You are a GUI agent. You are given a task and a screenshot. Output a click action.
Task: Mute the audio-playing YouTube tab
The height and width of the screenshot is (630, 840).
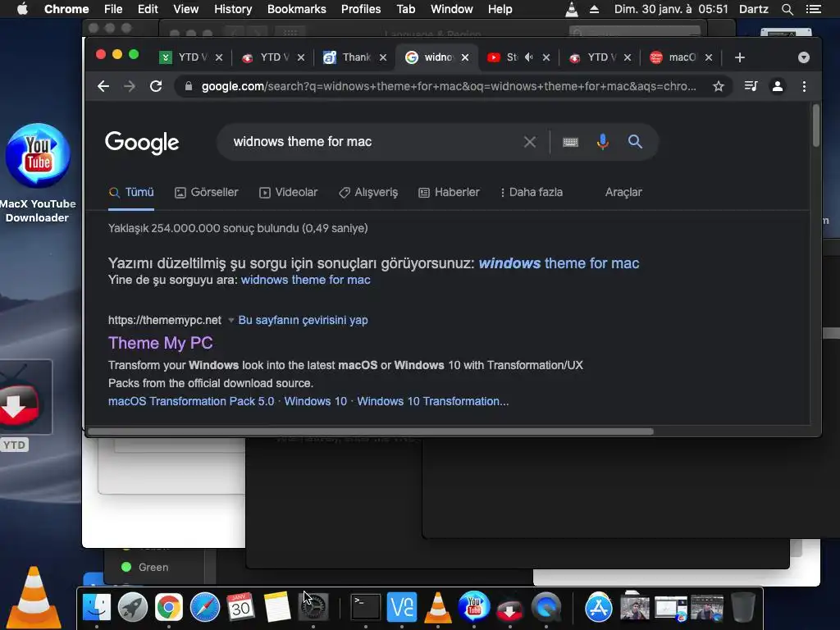pos(529,57)
